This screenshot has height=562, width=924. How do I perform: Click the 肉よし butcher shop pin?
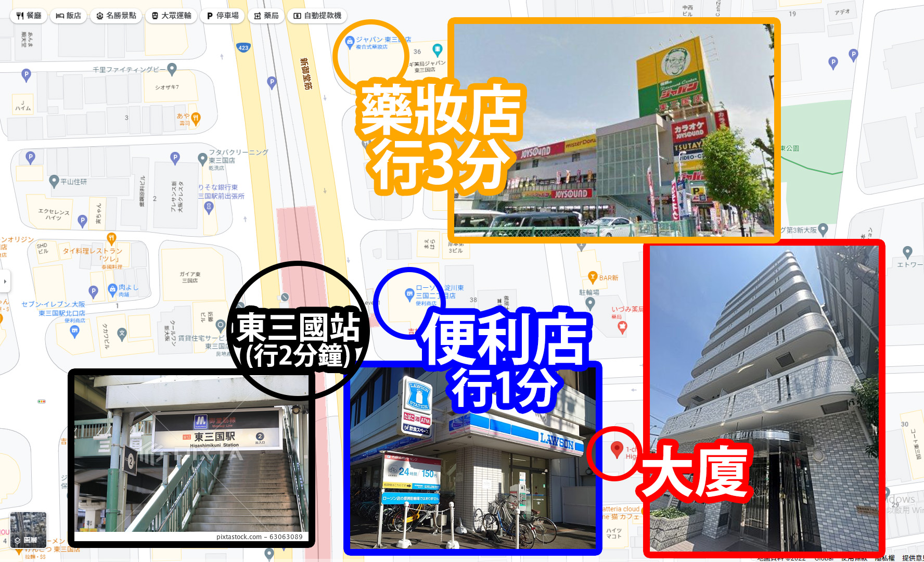coord(112,289)
